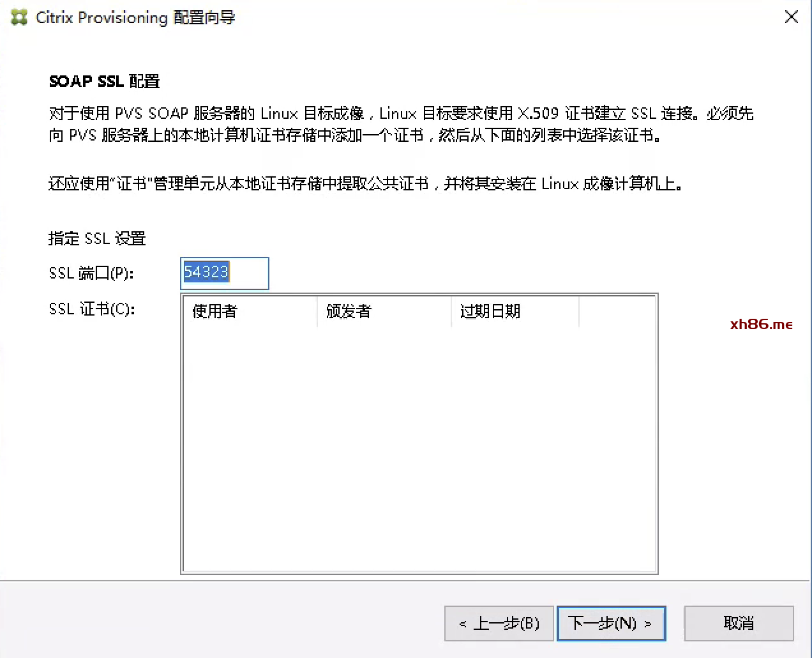Cancel the wizard with 取消 button

coord(739,623)
